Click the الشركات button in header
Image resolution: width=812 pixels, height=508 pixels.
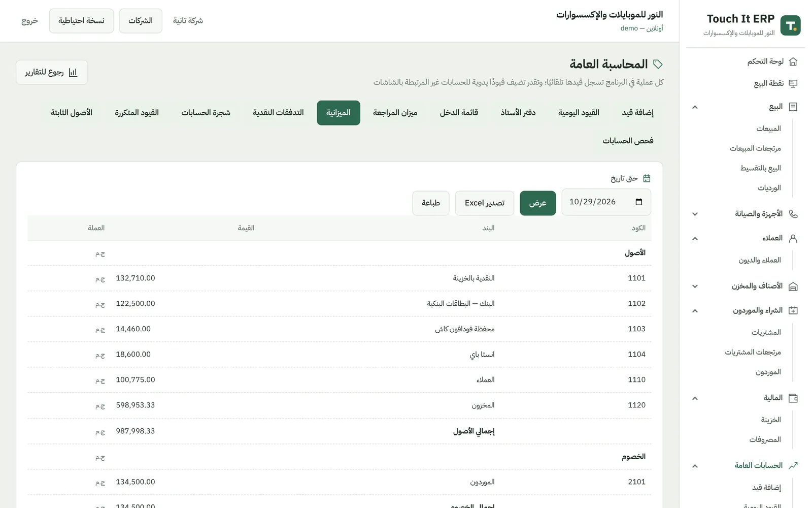pyautogui.click(x=141, y=21)
